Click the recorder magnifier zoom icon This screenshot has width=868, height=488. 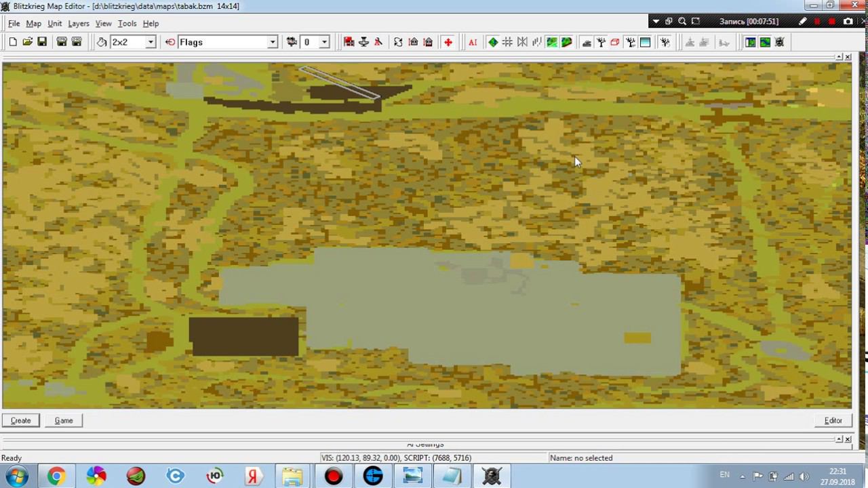click(x=682, y=22)
